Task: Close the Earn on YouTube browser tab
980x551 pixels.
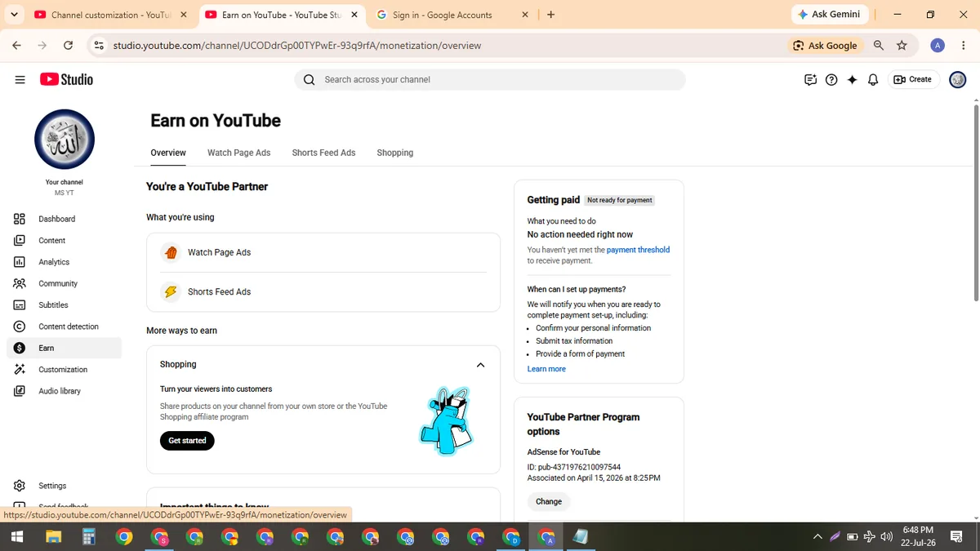Action: coord(354,15)
